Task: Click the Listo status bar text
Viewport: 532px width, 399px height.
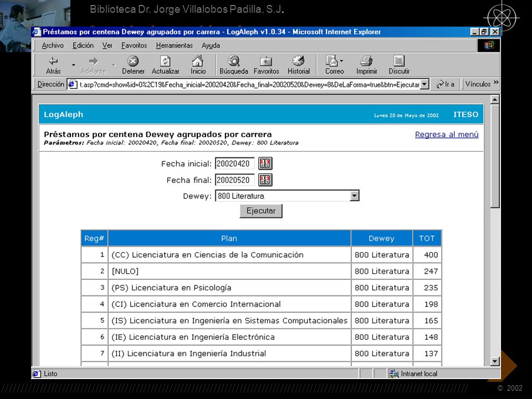Action: (50, 374)
